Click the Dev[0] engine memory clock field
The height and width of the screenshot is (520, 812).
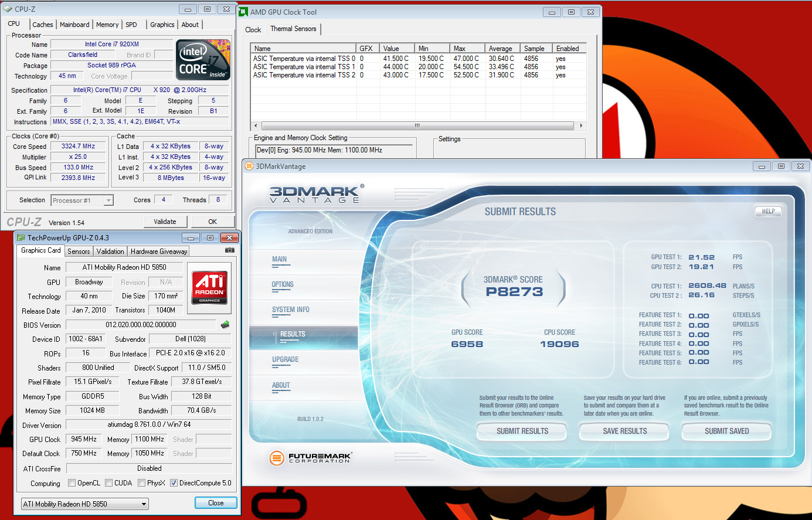(334, 151)
